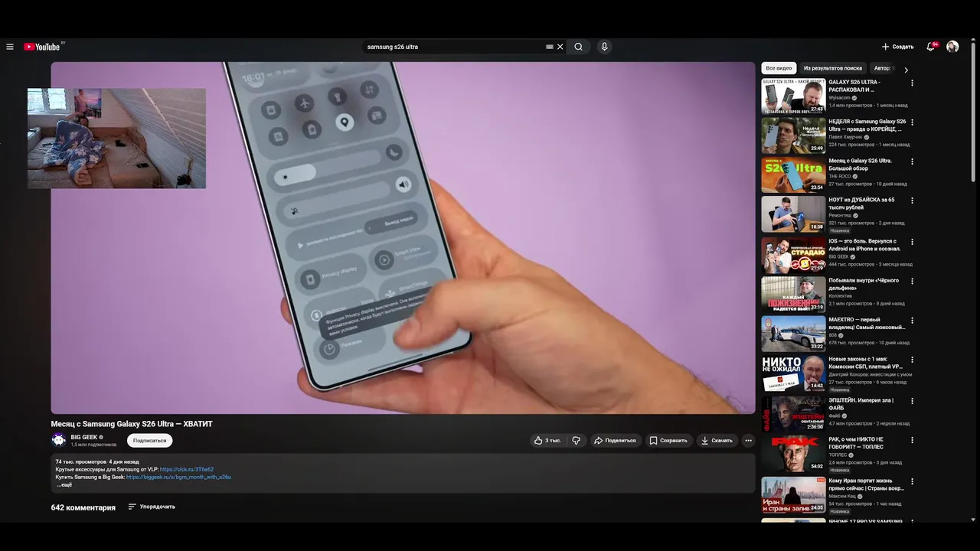This screenshot has height=551, width=980.
Task: Open the BIG GEEK channel avatar
Action: point(58,440)
